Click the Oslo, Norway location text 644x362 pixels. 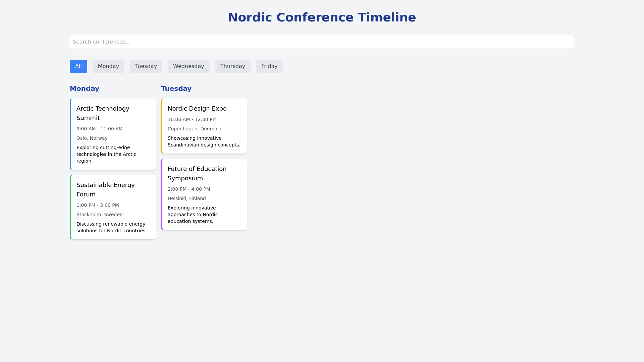point(92,138)
